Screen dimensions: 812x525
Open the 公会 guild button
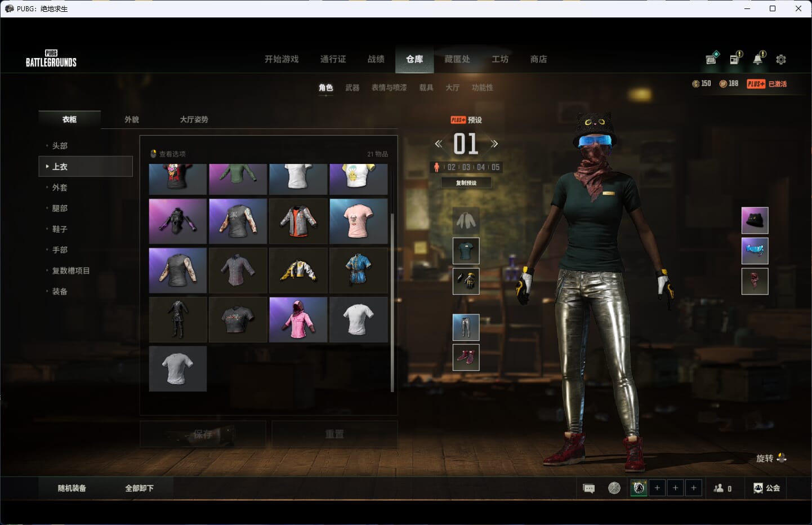767,488
